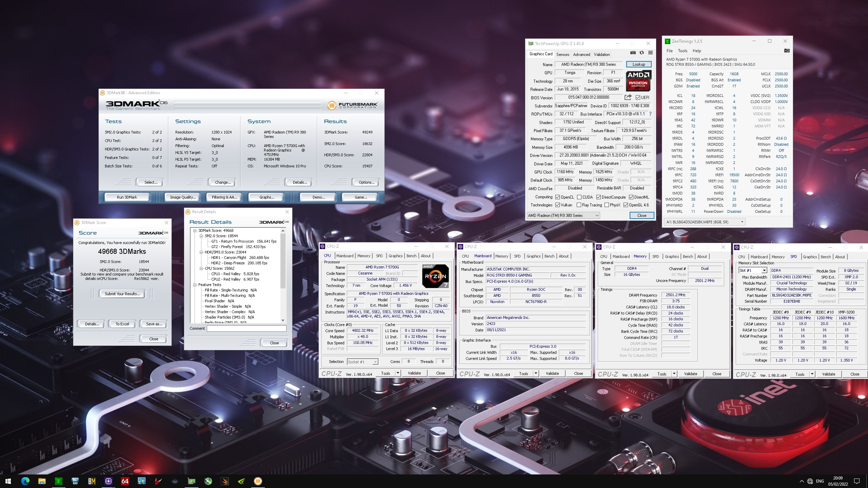Collapse the SM2.0 Score tree node
Screen dimensions: 868x488
pyautogui.click(x=201, y=236)
